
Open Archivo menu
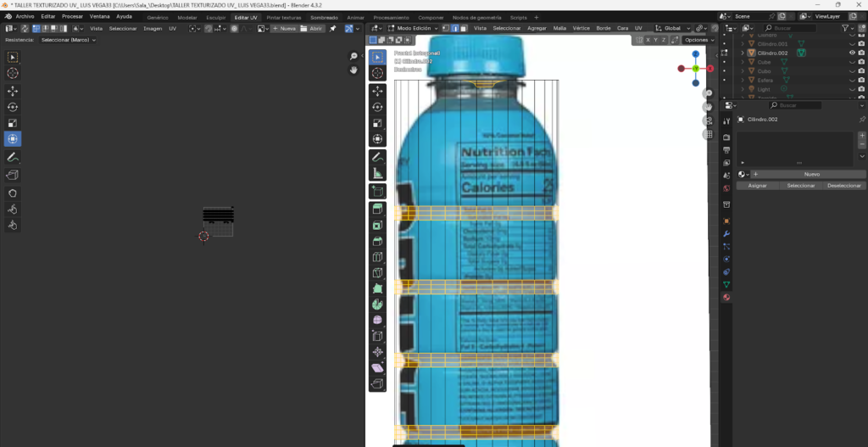[25, 17]
